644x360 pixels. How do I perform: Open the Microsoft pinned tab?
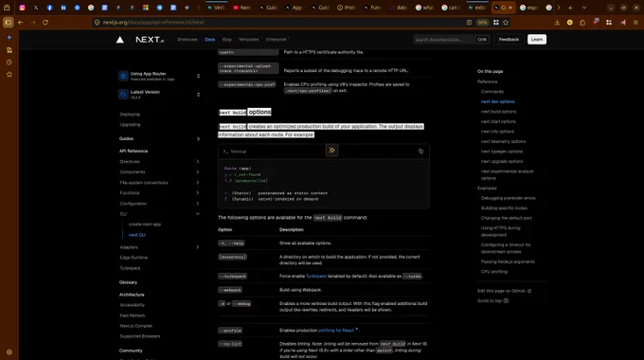pos(146,8)
